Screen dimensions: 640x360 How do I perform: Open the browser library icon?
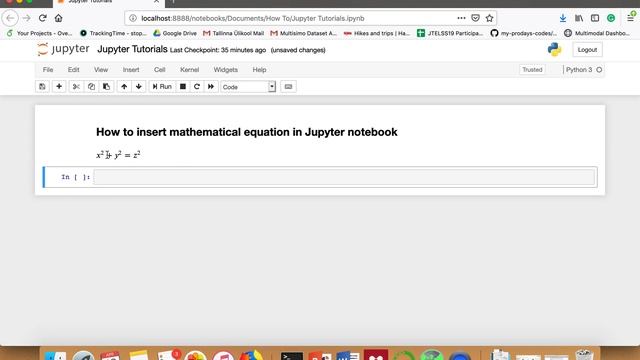click(579, 18)
